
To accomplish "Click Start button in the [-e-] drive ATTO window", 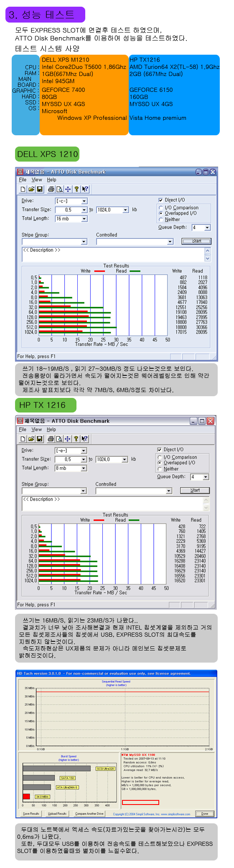I will [x=195, y=491].
